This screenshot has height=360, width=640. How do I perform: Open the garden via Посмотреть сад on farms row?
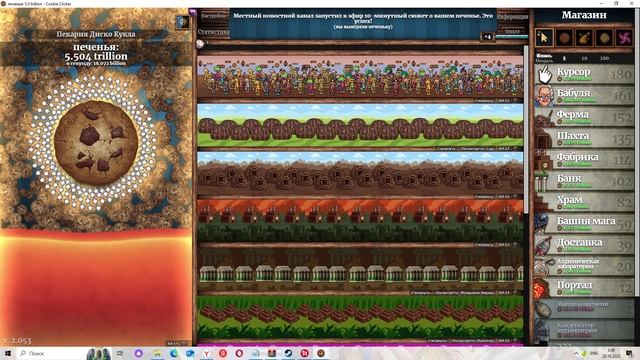[477, 149]
